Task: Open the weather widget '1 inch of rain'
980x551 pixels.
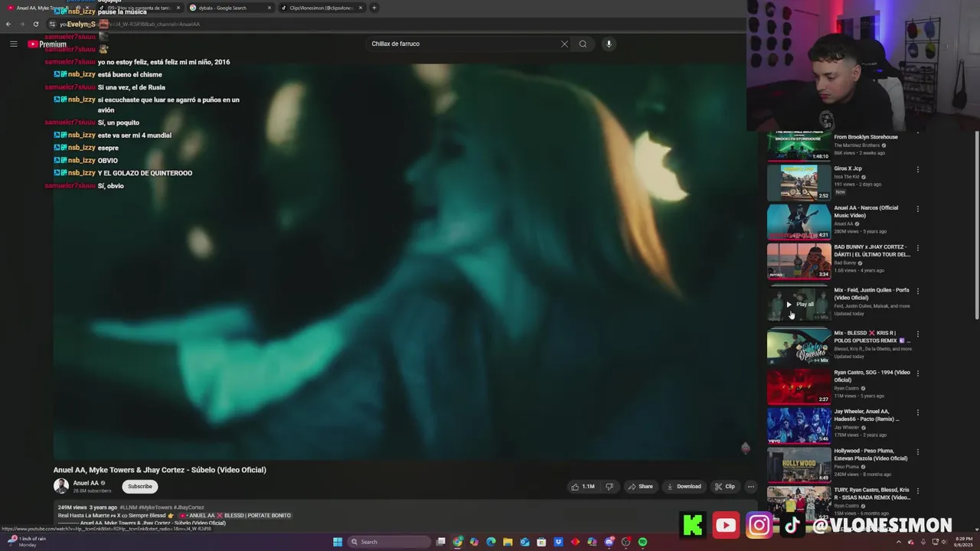Action: (26, 542)
